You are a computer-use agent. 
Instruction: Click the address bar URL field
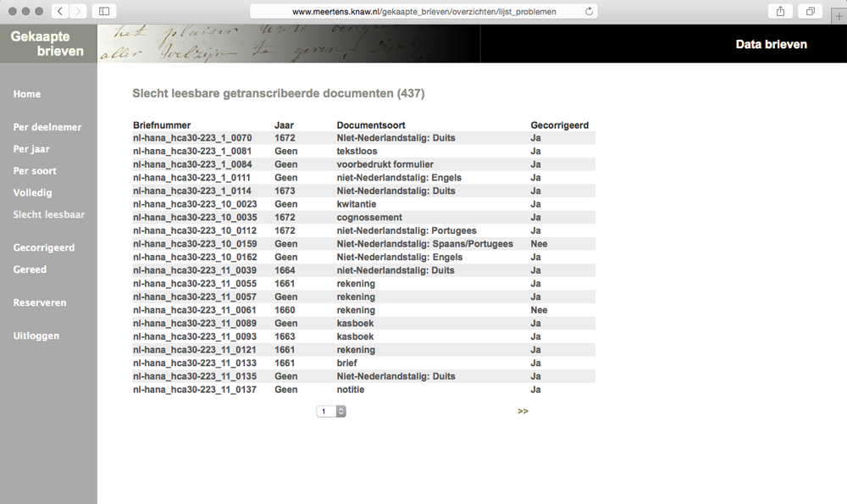pos(423,12)
